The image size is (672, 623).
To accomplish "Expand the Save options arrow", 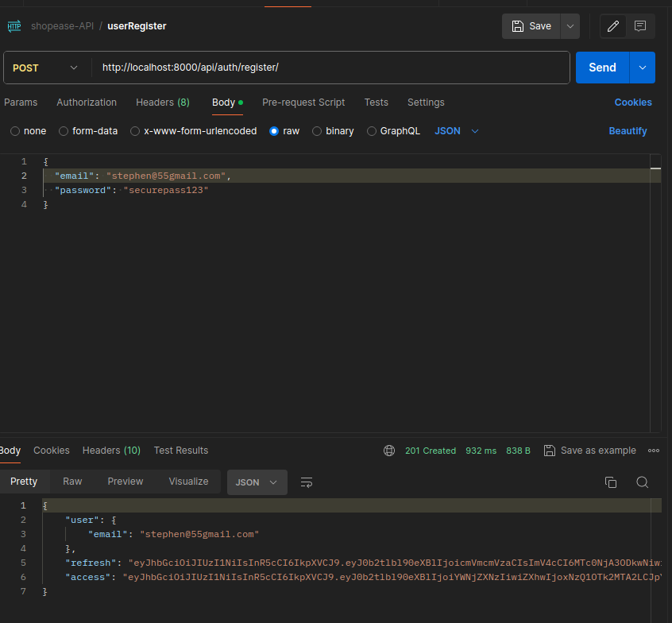I will coord(570,26).
